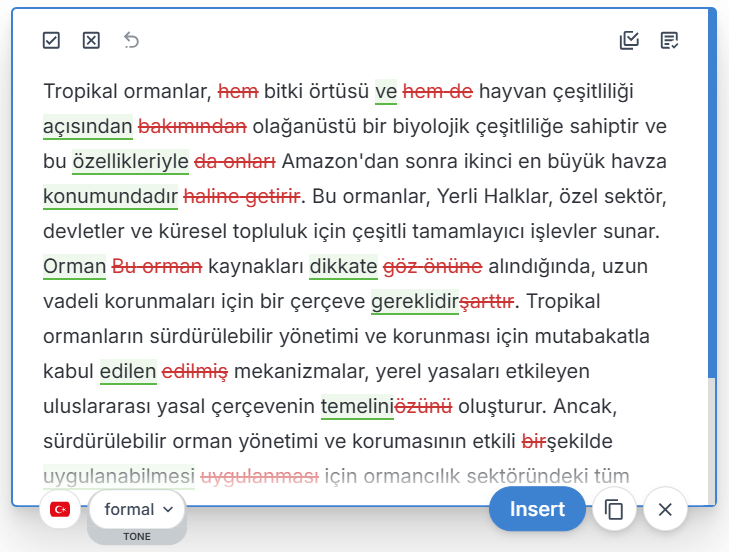Open the formal tone dropdown
This screenshot has height=552, width=729.
click(x=138, y=510)
